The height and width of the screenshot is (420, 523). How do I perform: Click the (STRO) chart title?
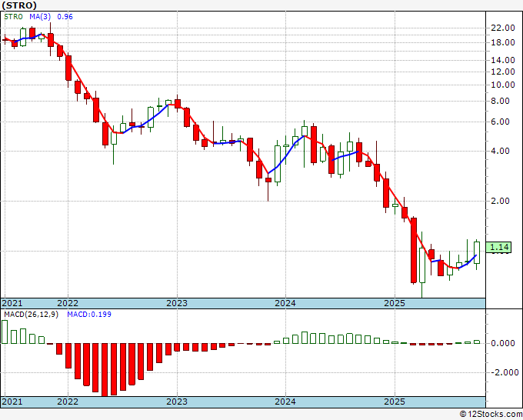pyautogui.click(x=19, y=5)
